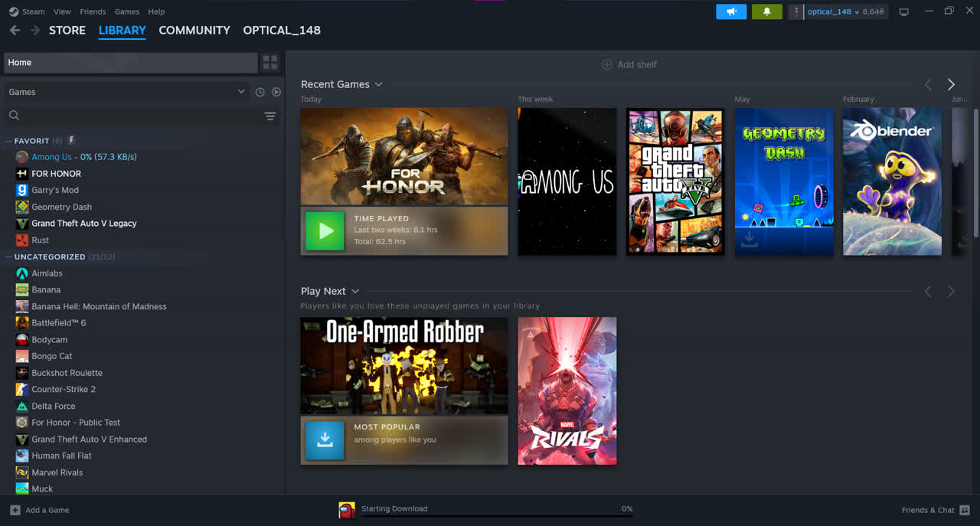Open the Blender cover thumbnail
980x526 pixels.
(x=892, y=181)
